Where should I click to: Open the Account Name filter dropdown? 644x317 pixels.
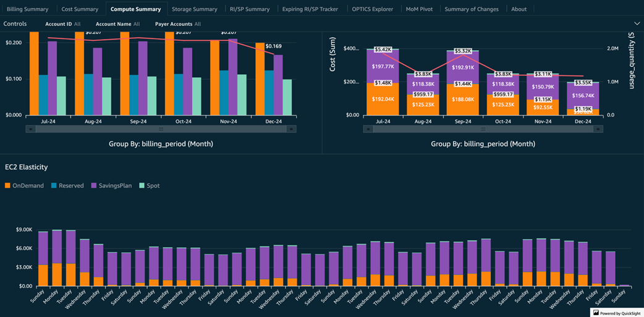(117, 24)
